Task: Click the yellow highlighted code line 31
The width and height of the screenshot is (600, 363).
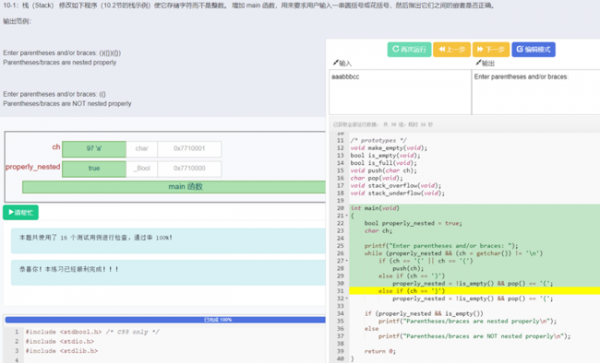Action: (474, 291)
